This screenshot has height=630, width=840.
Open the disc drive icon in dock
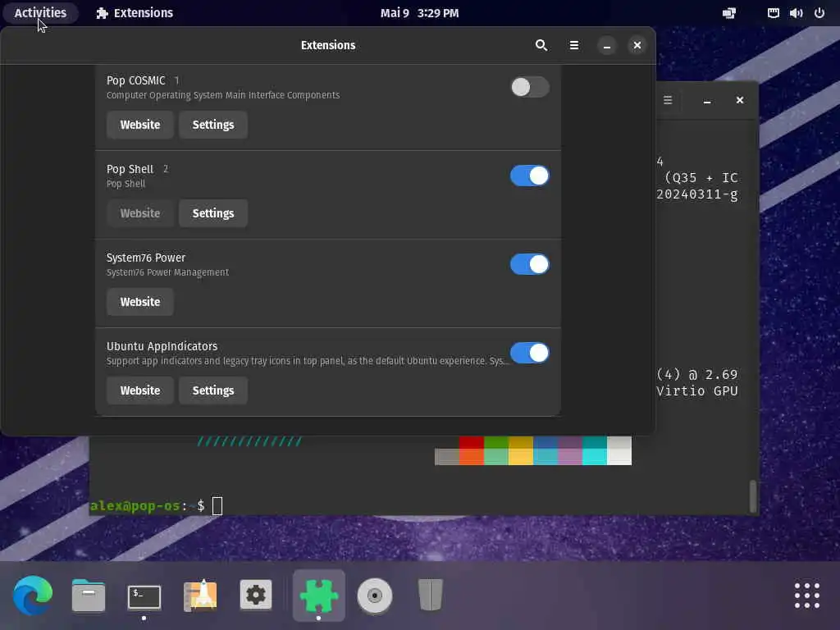(x=375, y=596)
